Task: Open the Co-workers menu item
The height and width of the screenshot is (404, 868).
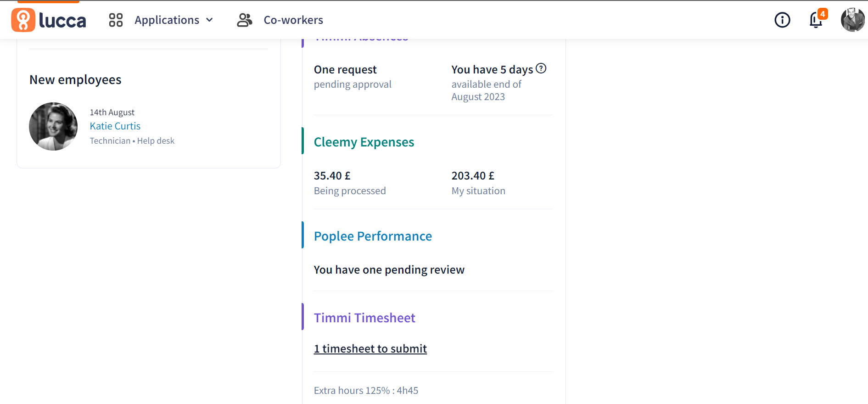Action: tap(293, 20)
